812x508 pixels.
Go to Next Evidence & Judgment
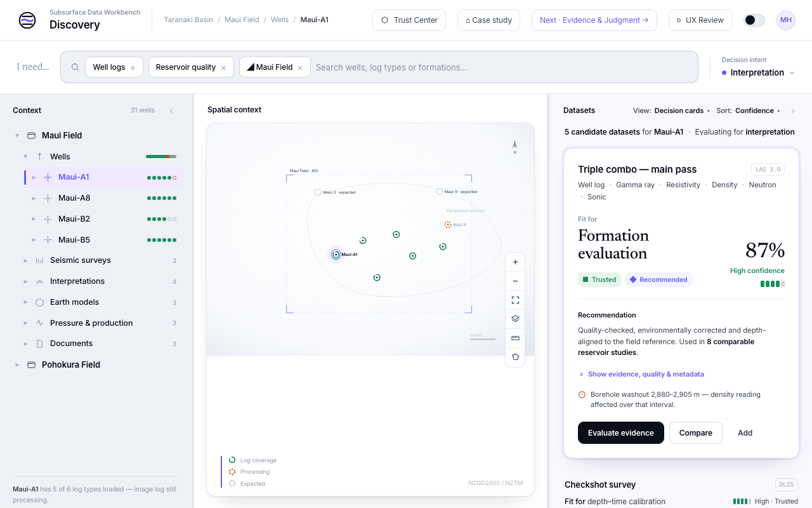coord(594,20)
